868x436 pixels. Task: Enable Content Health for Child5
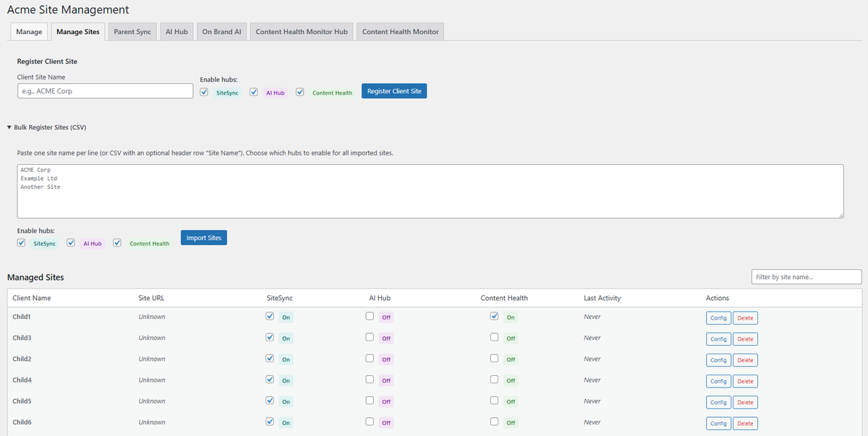point(494,400)
